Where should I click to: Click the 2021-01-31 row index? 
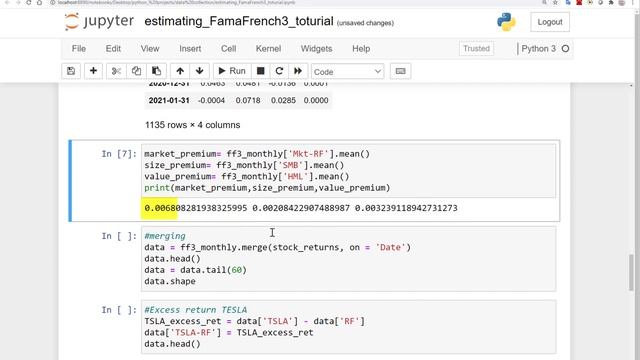tap(169, 100)
